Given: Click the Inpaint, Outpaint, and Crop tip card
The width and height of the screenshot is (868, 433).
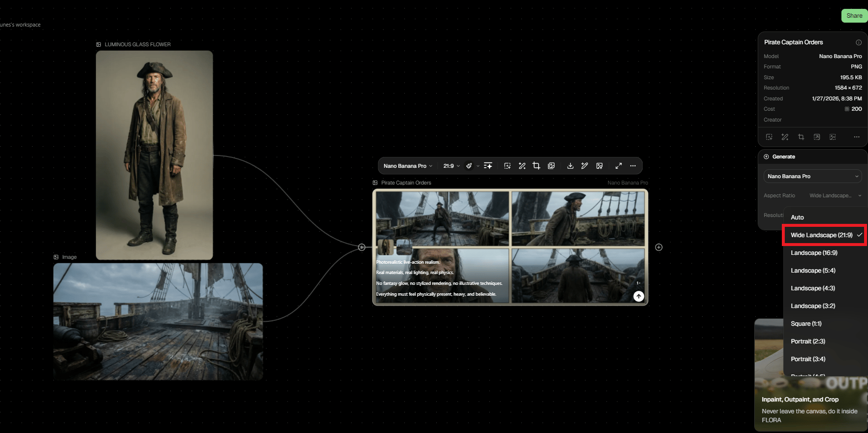Looking at the screenshot, I should tap(811, 375).
